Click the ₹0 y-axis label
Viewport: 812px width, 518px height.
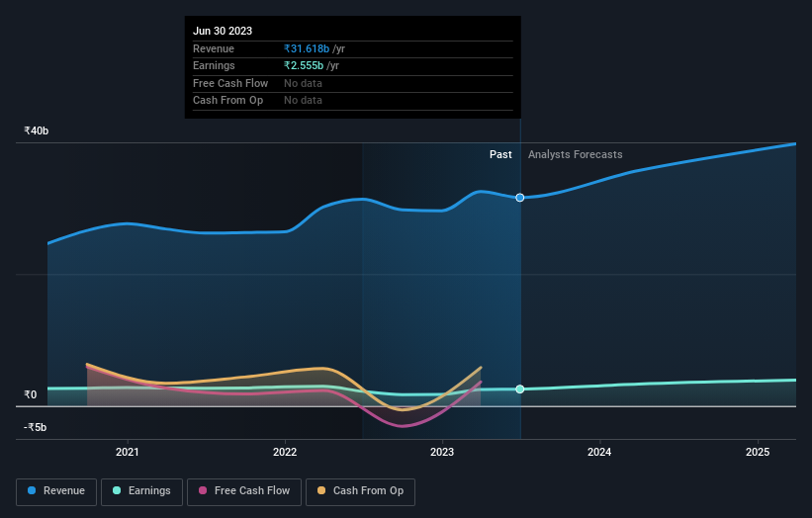click(31, 394)
